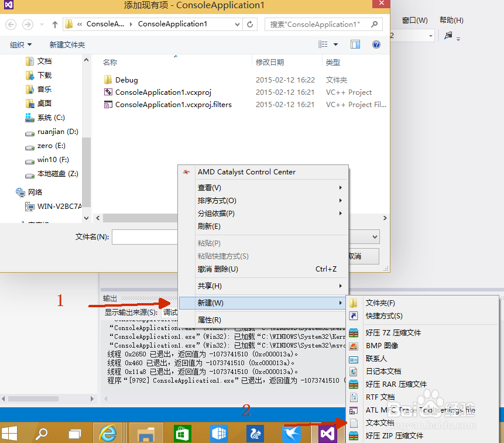Go up one folder level
This screenshot has width=504, height=443.
pyautogui.click(x=55, y=25)
